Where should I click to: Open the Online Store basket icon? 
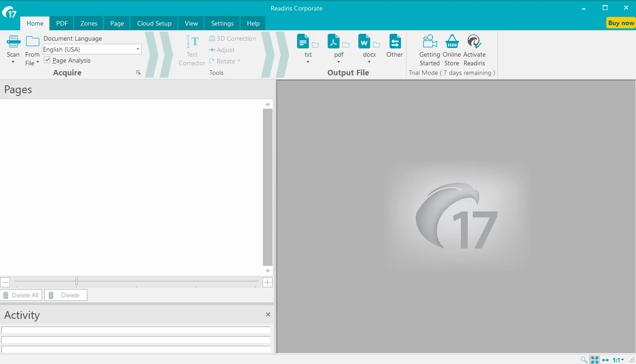[452, 42]
